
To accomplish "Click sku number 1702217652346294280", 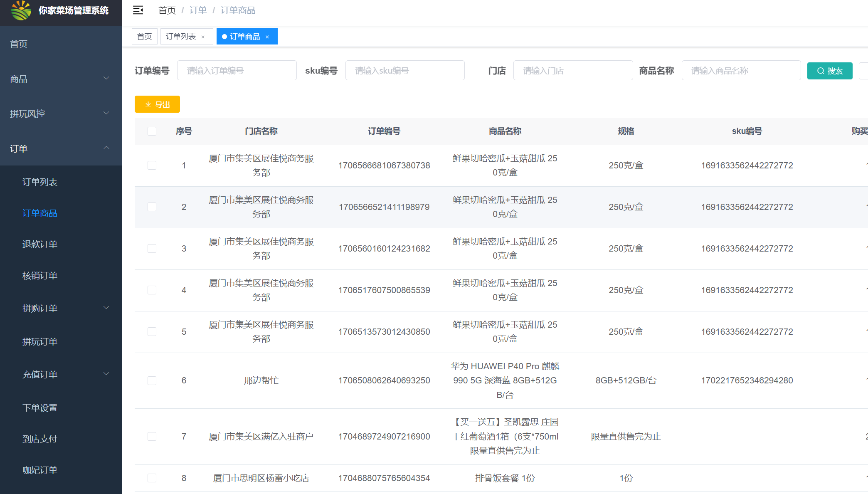I will pos(747,380).
